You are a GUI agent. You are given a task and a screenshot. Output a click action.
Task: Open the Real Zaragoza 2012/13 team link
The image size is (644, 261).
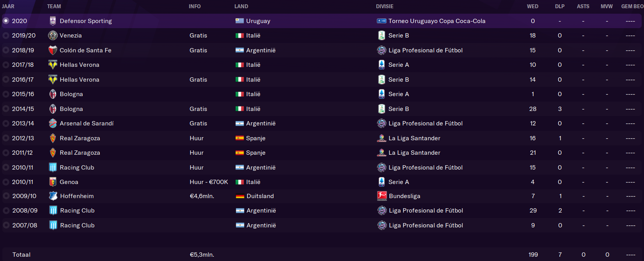[80, 138]
